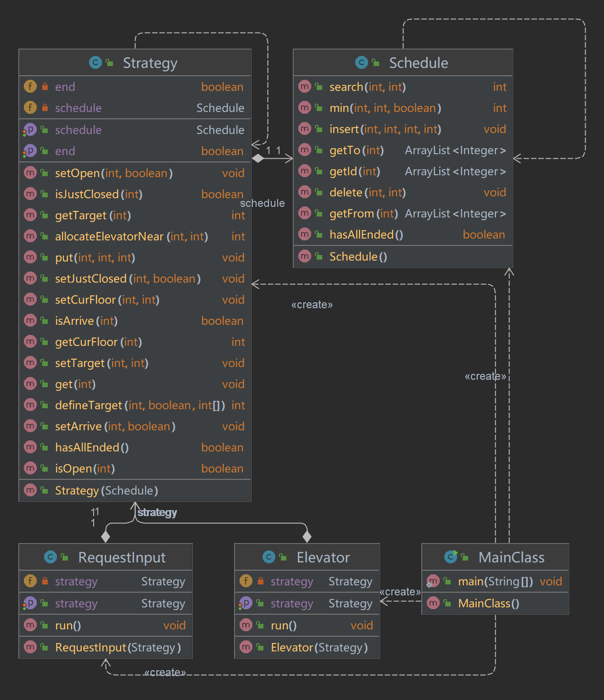Viewport: 604px width, 700px height.
Task: Click the field icon of Strategy's private 'end'
Action: 30,86
